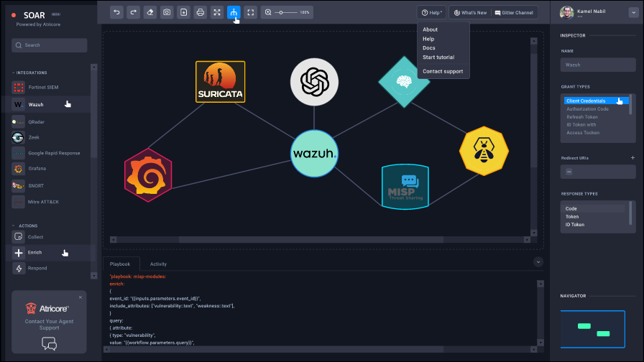
Task: Open the Gitter Channel link
Action: point(514,13)
